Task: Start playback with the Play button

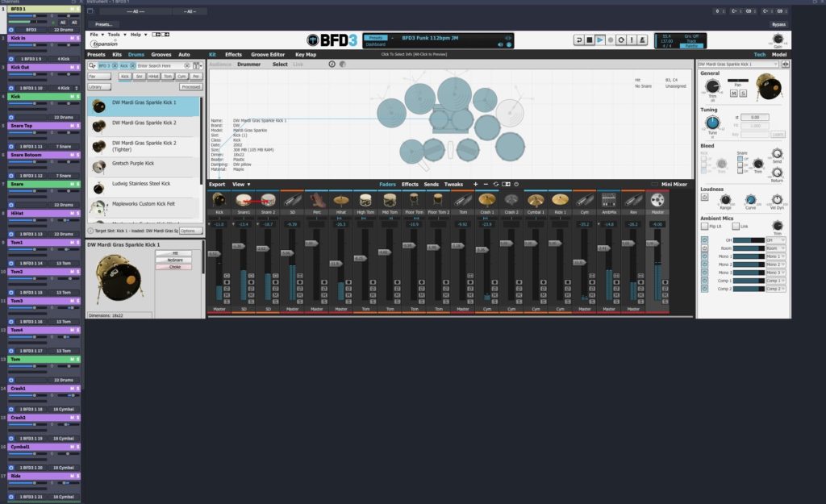Action: (600, 40)
